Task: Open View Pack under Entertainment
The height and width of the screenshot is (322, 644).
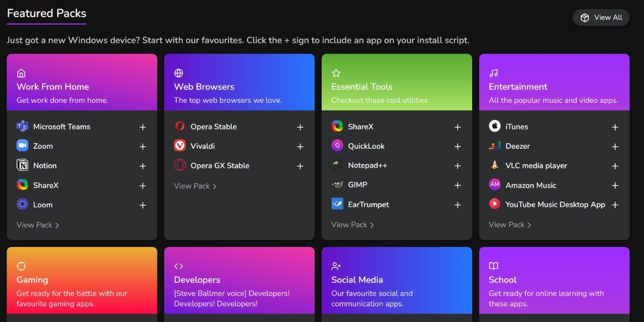Action: pyautogui.click(x=510, y=224)
